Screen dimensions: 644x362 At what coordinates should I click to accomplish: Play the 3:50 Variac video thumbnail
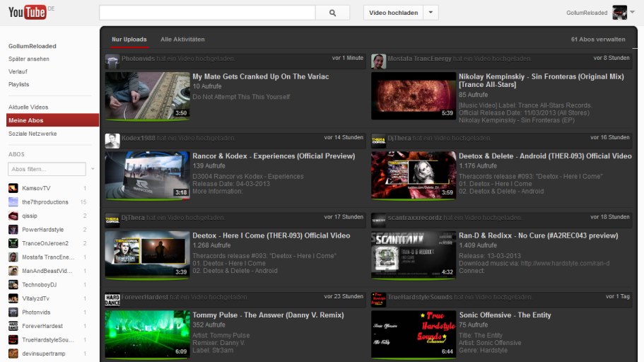click(x=147, y=95)
